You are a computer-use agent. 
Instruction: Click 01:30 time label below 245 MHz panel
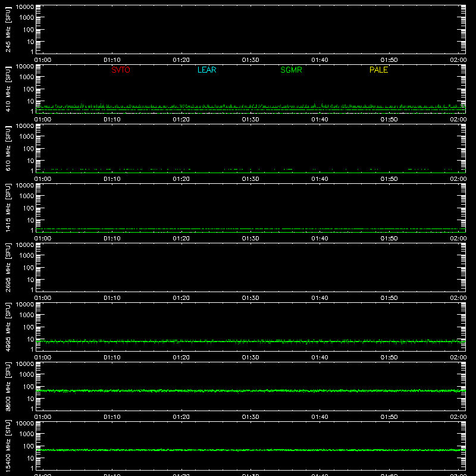pyautogui.click(x=250, y=60)
